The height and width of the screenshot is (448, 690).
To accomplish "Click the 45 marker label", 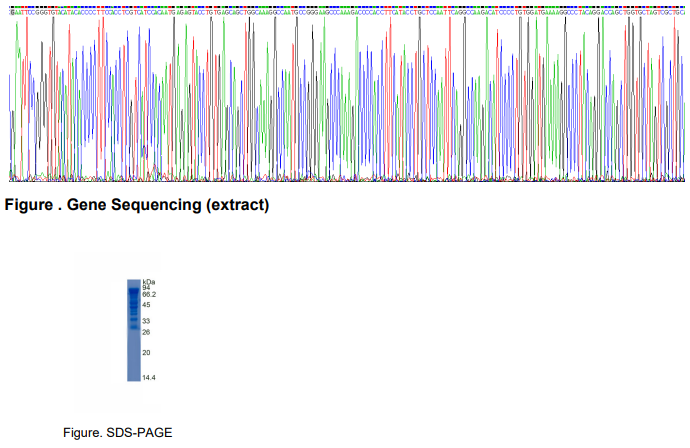I will point(146,305).
